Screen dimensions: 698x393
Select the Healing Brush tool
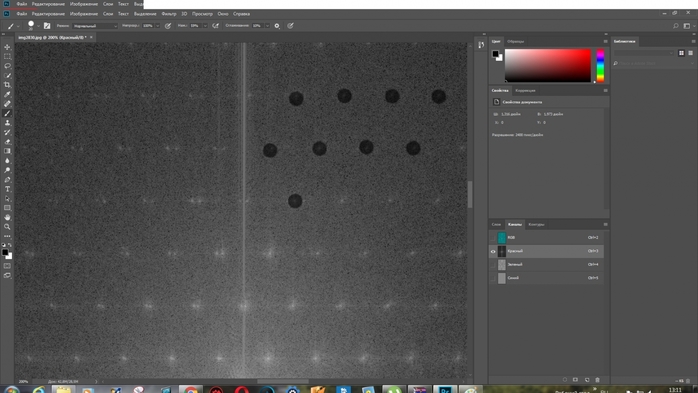tap(7, 104)
